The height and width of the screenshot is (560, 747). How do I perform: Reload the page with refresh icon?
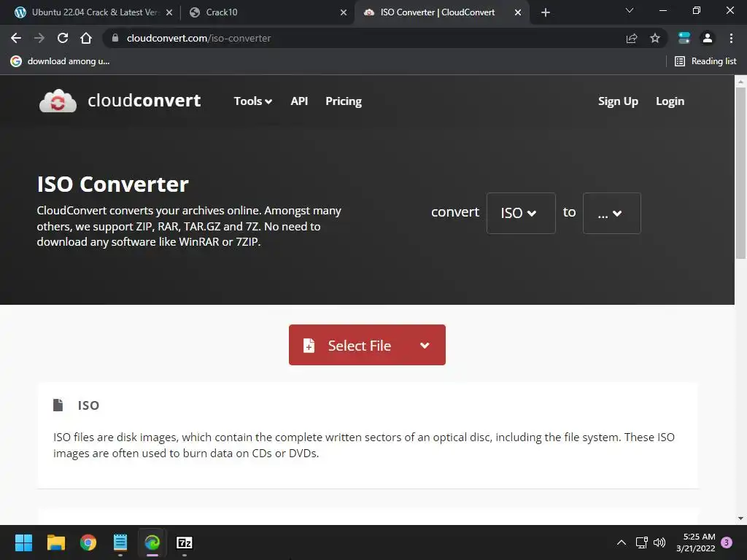(x=63, y=38)
